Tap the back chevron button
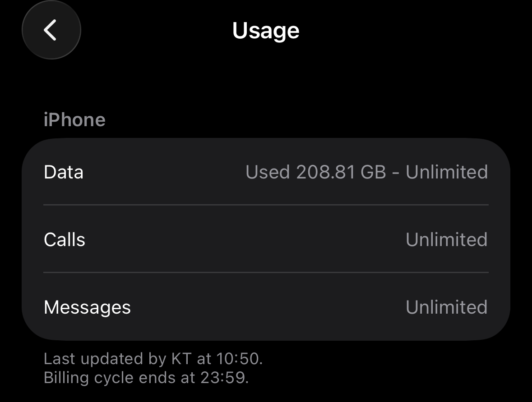 pyautogui.click(x=51, y=30)
